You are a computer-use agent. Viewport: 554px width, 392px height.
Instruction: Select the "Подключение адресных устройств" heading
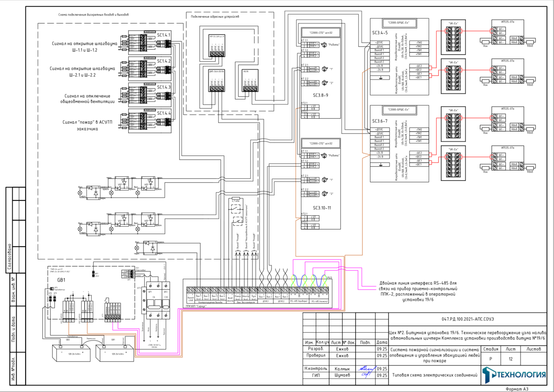[x=215, y=17]
